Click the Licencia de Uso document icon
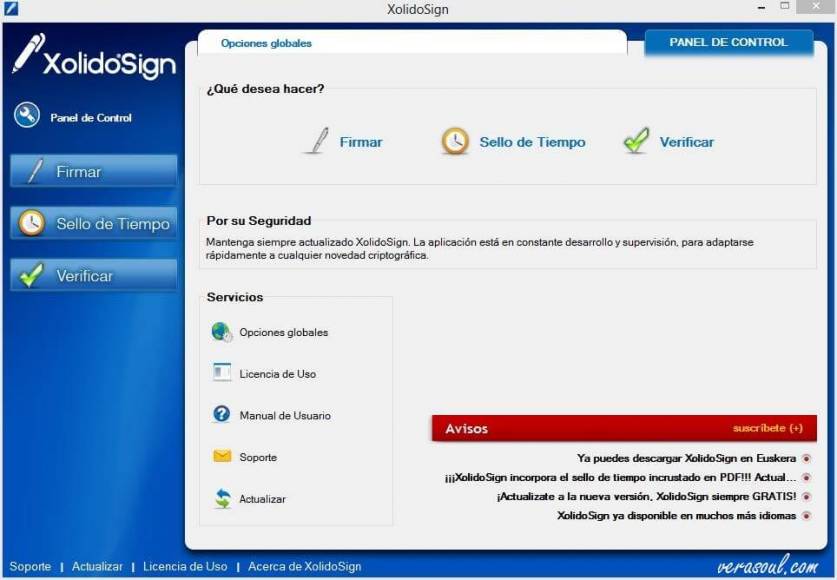 (x=221, y=373)
